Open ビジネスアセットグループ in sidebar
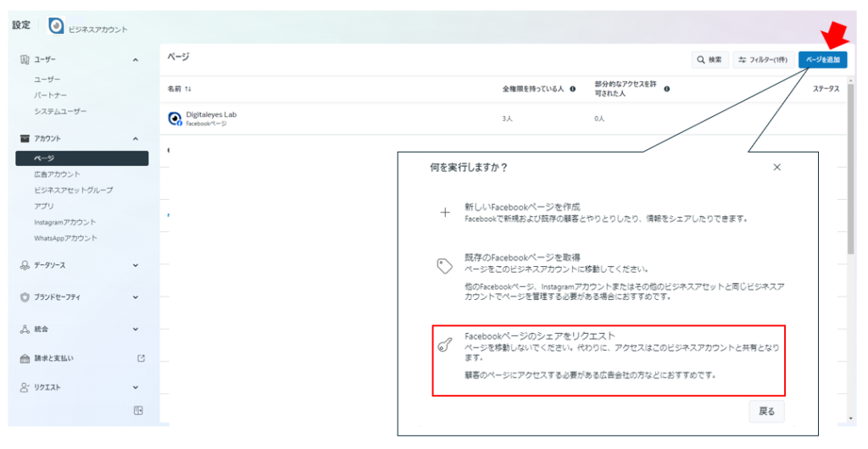The image size is (868, 449). 74,191
